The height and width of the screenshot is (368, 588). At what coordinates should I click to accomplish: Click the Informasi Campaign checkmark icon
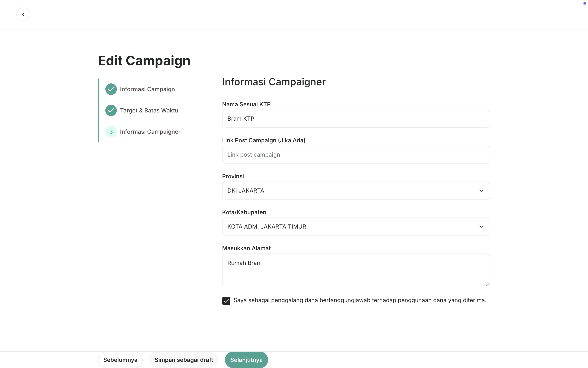(x=111, y=89)
